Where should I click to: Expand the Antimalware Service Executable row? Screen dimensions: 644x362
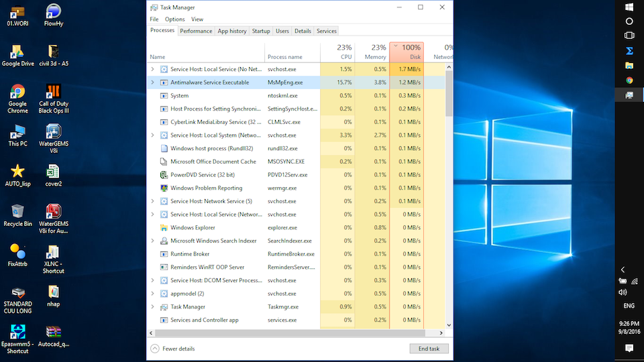(152, 82)
